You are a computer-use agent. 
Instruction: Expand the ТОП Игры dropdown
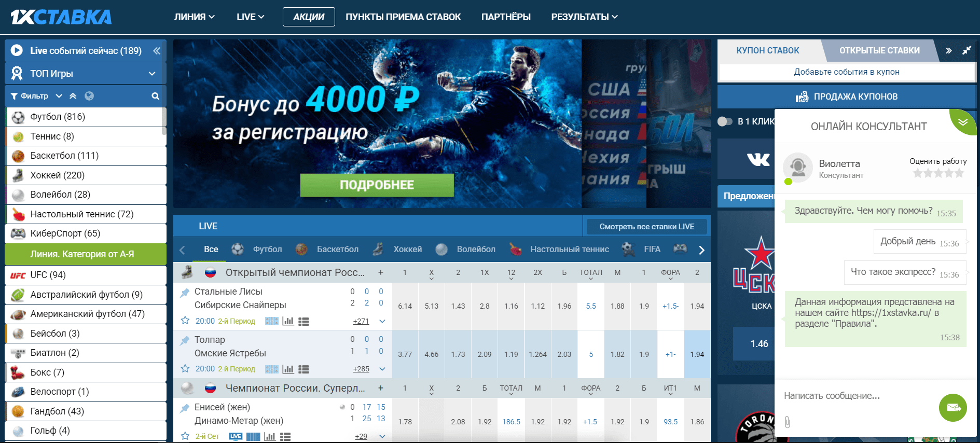(x=152, y=74)
